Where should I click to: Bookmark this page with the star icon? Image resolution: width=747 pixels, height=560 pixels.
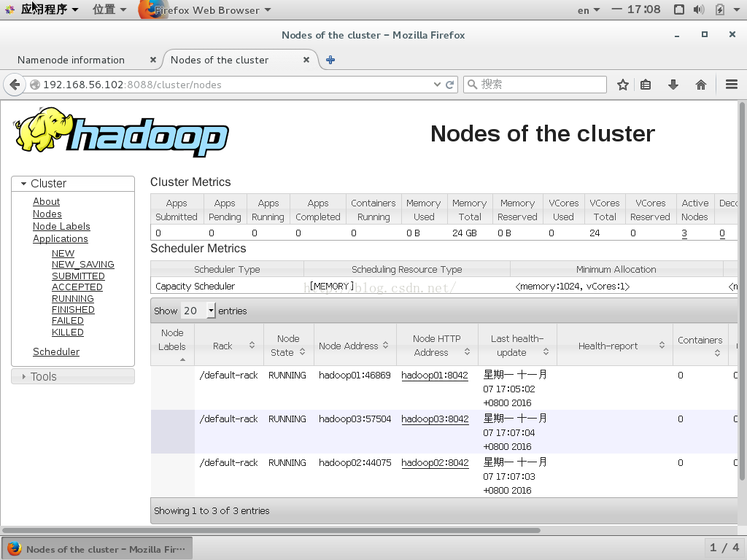coord(623,85)
